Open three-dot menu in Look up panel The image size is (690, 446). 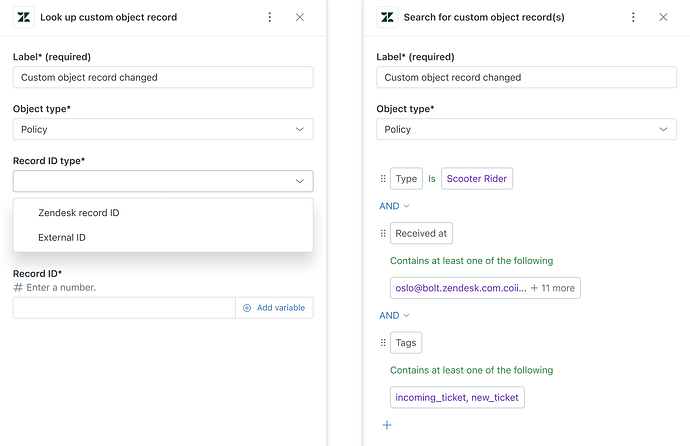(x=270, y=17)
